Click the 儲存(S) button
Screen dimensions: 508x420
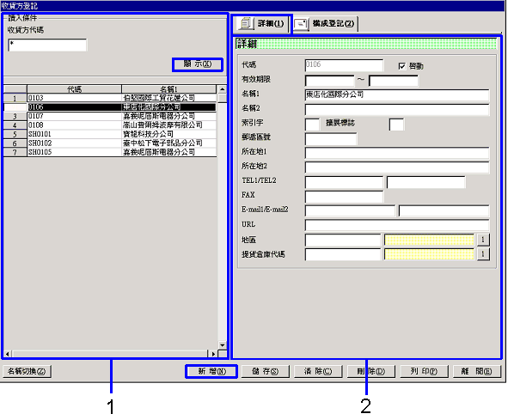[x=265, y=371]
